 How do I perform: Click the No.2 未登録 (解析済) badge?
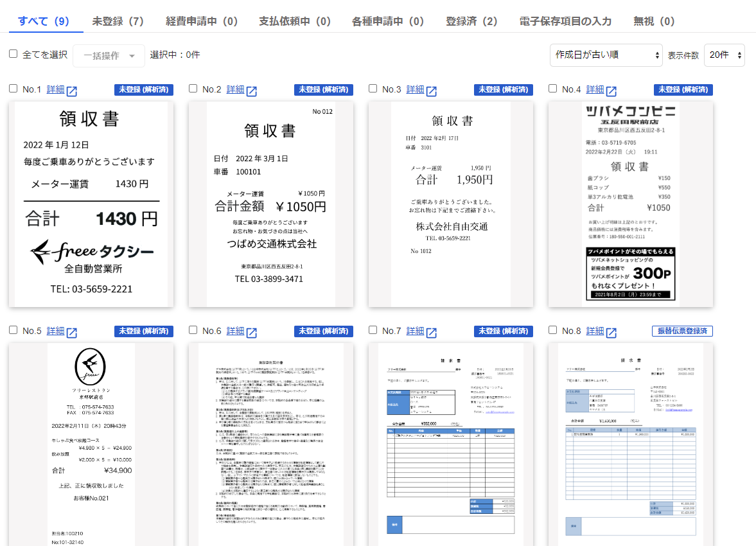coord(324,90)
